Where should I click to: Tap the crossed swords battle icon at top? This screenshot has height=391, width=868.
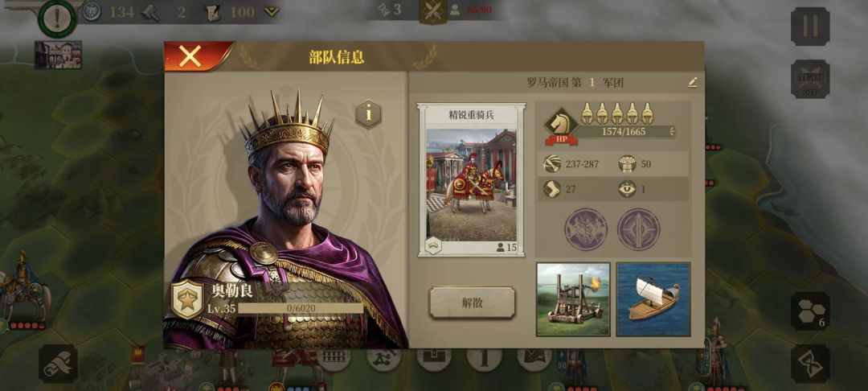point(432,11)
